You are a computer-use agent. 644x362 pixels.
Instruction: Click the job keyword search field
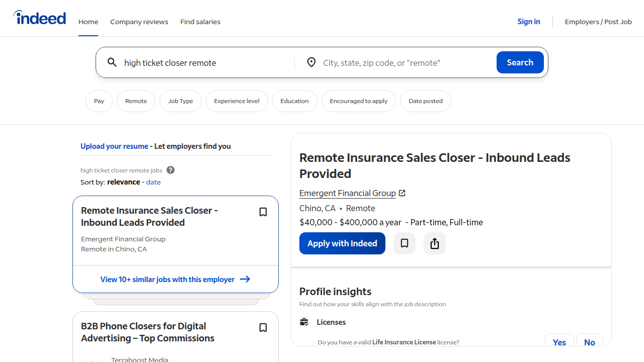point(206,63)
